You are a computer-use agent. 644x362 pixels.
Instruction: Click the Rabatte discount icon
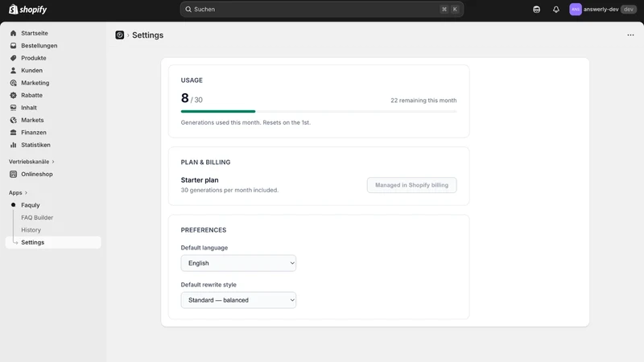pos(13,95)
